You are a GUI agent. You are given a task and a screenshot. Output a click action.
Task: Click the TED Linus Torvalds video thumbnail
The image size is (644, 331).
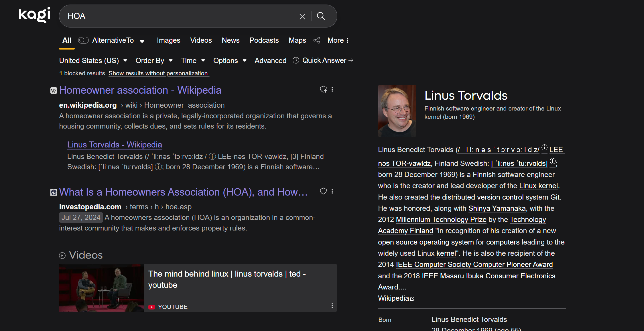pyautogui.click(x=101, y=287)
